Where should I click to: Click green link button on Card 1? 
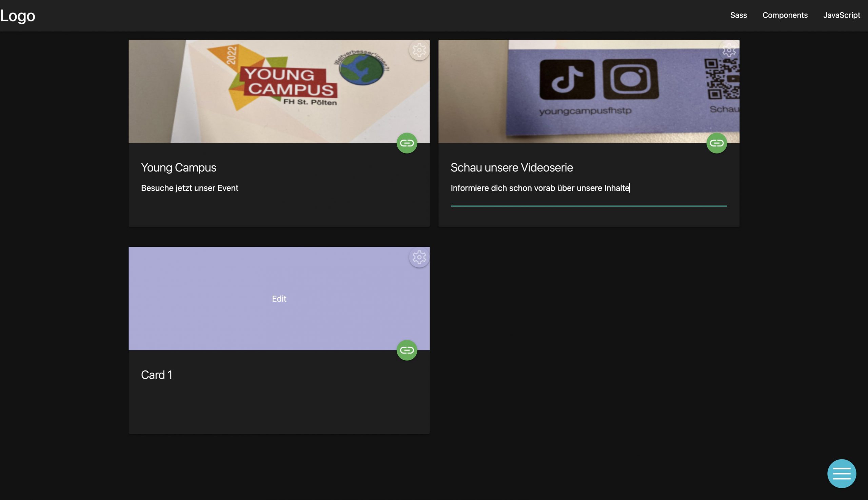pos(407,350)
